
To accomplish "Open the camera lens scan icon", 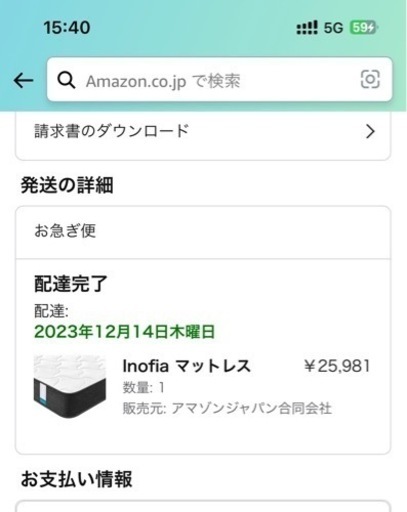I will tap(370, 79).
